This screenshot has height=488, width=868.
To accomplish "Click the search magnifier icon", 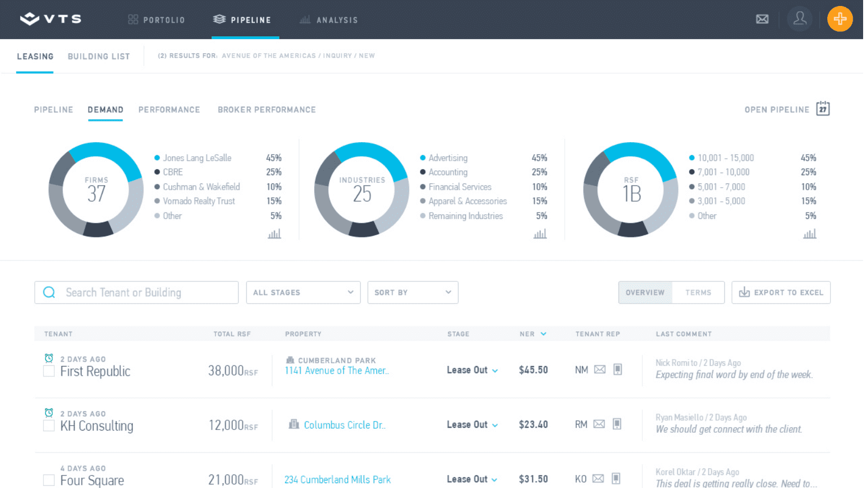I will pos(49,292).
